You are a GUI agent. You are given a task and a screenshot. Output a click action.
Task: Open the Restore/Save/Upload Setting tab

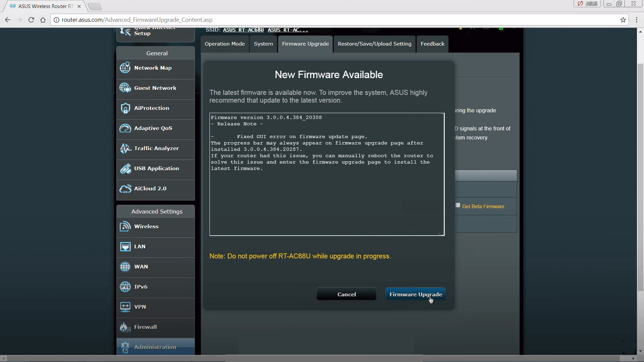374,44
